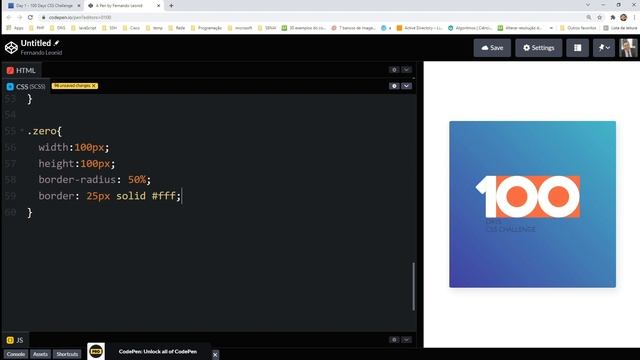Image resolution: width=640 pixels, height=360 pixels.
Task: Click the Fernando Leonid author name
Action: tap(41, 53)
